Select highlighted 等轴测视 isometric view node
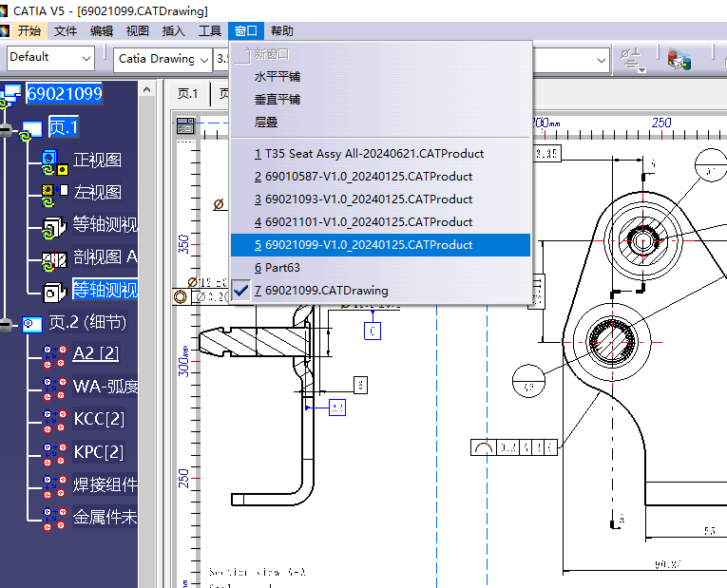 pyautogui.click(x=105, y=290)
